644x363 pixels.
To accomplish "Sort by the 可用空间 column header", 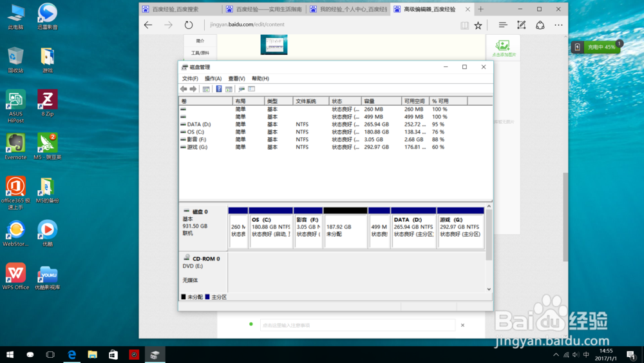I will tap(415, 101).
